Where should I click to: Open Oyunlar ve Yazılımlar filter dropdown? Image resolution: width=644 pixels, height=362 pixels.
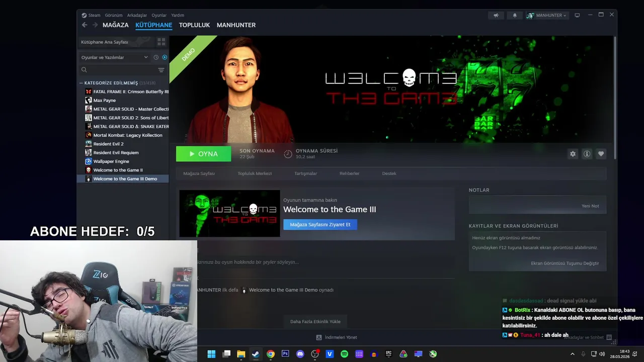click(x=115, y=57)
